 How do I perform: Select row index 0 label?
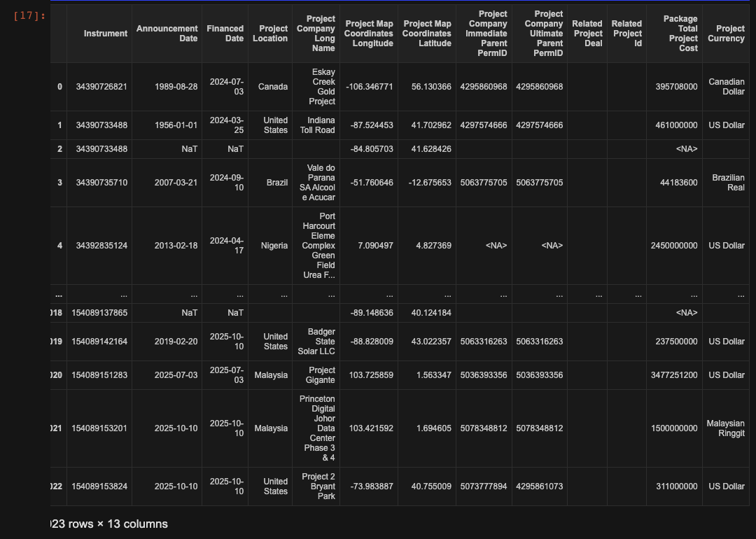click(x=59, y=87)
